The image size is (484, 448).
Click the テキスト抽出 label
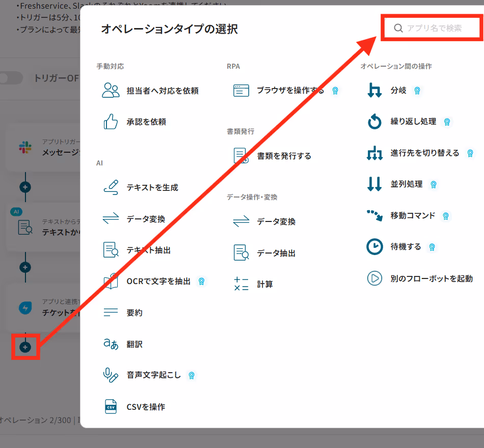click(x=148, y=250)
